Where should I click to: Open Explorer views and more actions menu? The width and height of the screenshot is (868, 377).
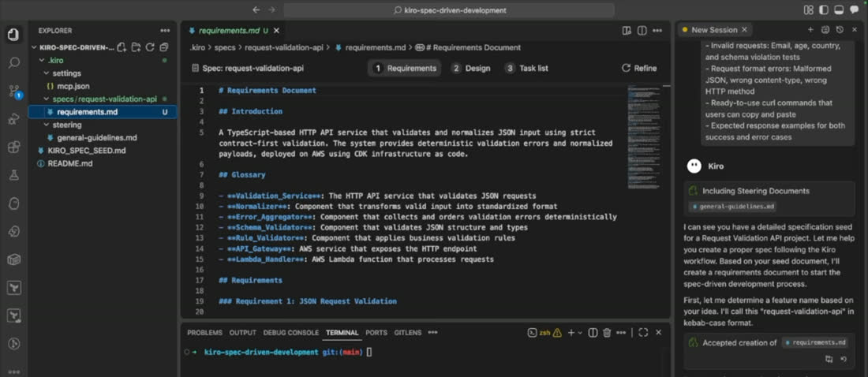(x=165, y=31)
